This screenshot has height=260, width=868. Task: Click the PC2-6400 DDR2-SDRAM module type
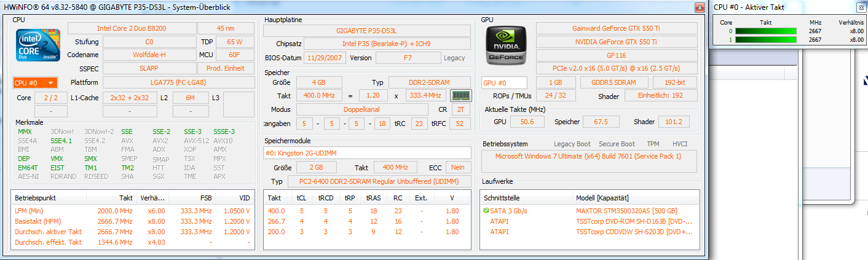tap(380, 182)
